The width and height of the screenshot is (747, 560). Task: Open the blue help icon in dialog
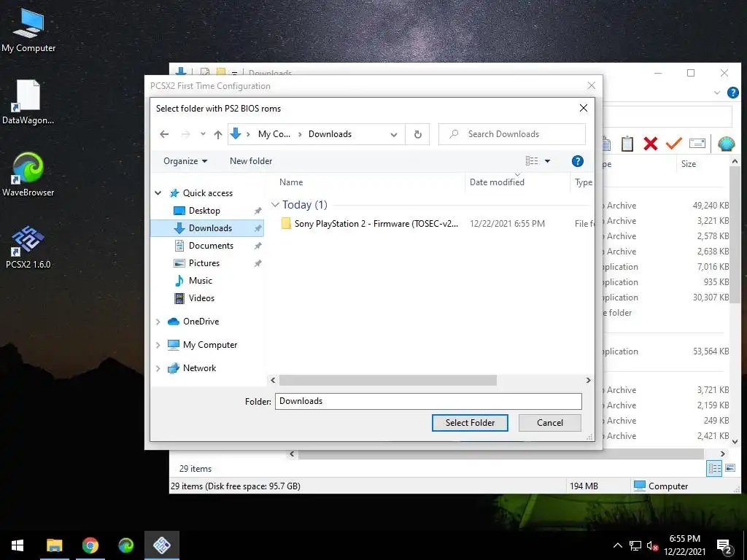coord(578,161)
